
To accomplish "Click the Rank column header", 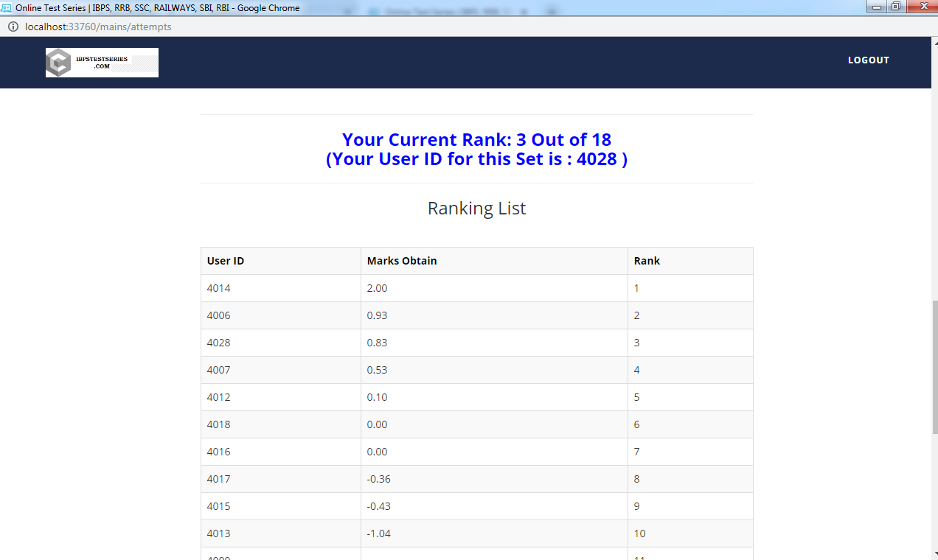I will pos(645,261).
